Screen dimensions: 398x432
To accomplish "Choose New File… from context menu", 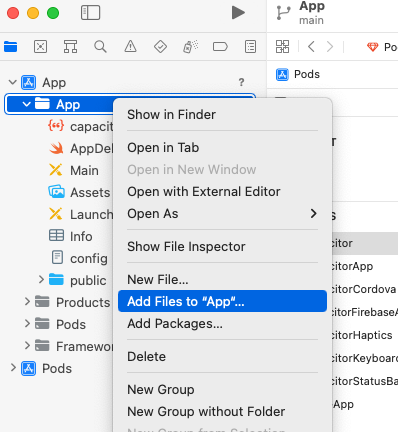I will [222, 280].
